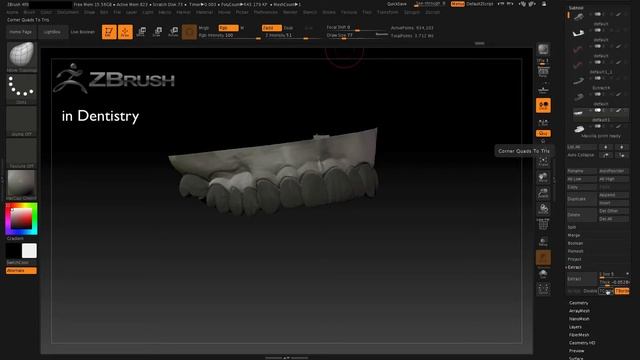Open the LightBox browser
Viewport: 640px width, 360px height.
click(x=52, y=32)
